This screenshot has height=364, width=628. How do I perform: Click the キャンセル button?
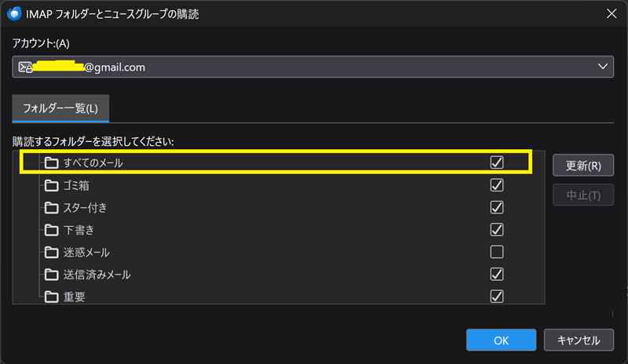tap(579, 340)
